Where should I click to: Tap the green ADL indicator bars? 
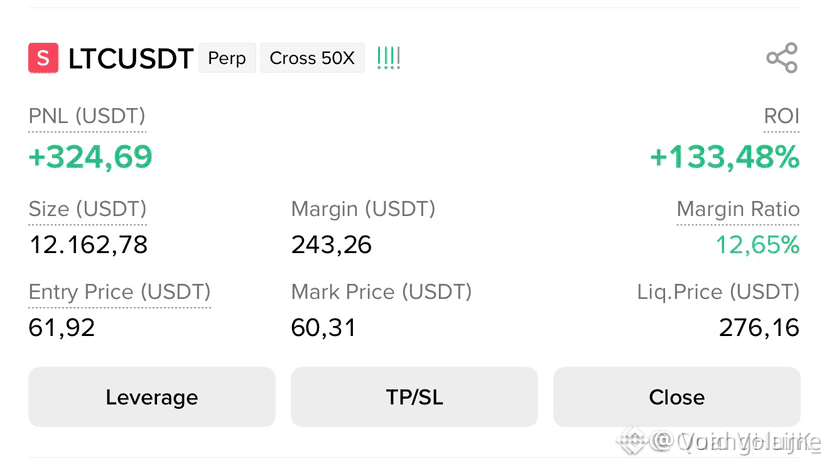(389, 58)
